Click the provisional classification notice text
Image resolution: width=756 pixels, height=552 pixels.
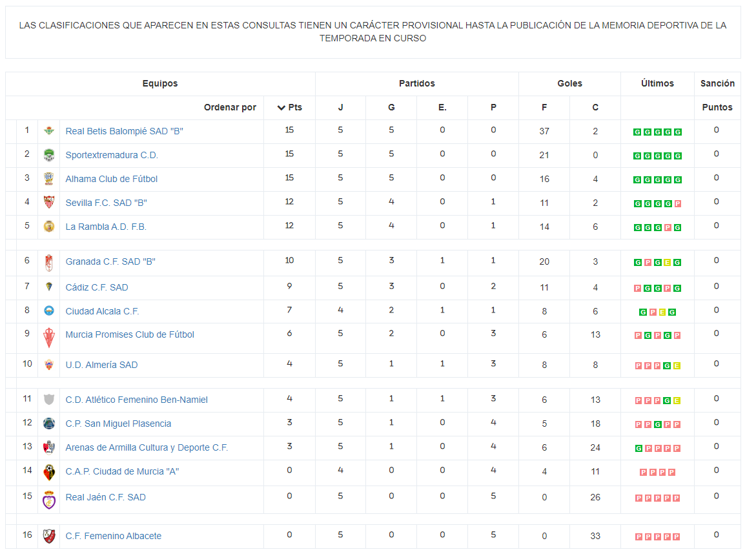(373, 32)
